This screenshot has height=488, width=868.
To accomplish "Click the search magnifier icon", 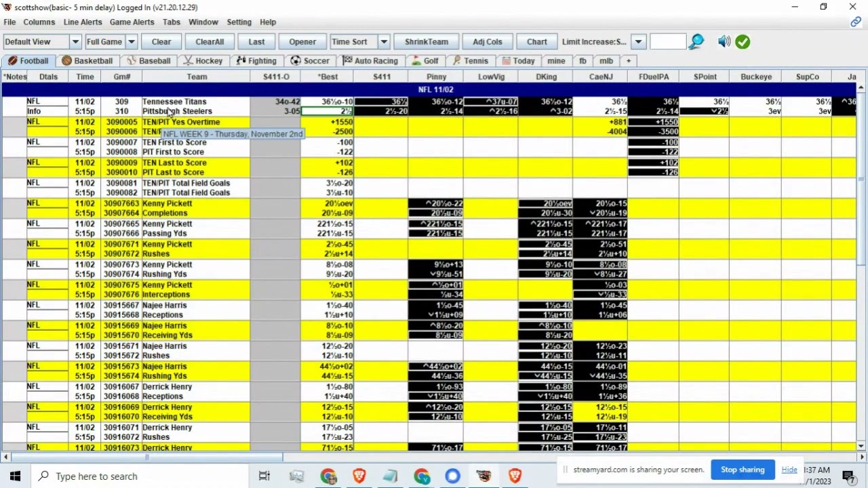I will tap(696, 42).
